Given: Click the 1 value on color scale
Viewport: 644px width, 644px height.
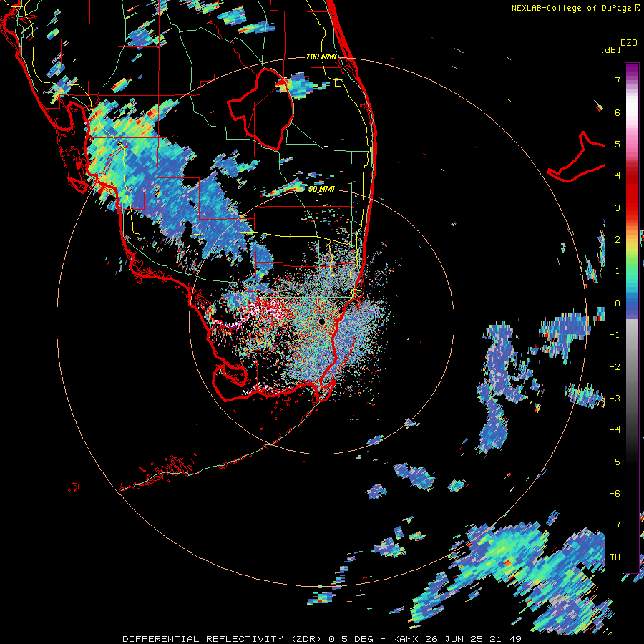Looking at the screenshot, I should 618,271.
